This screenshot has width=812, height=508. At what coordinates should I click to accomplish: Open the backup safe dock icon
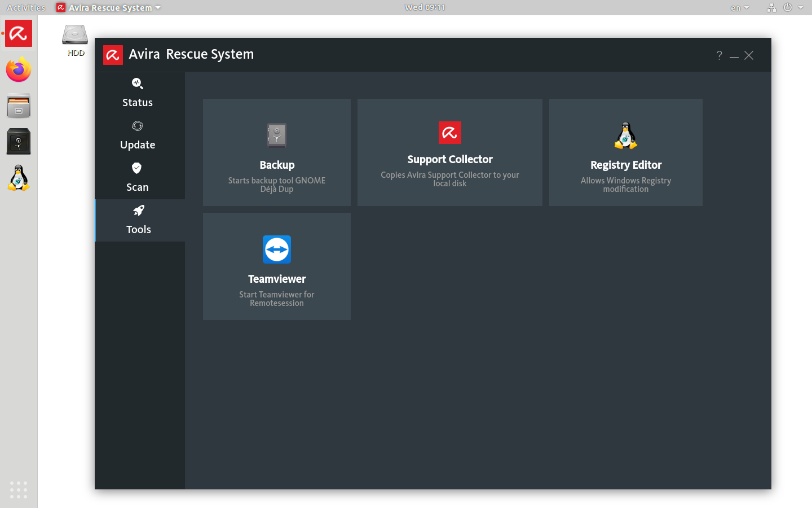pyautogui.click(x=19, y=142)
